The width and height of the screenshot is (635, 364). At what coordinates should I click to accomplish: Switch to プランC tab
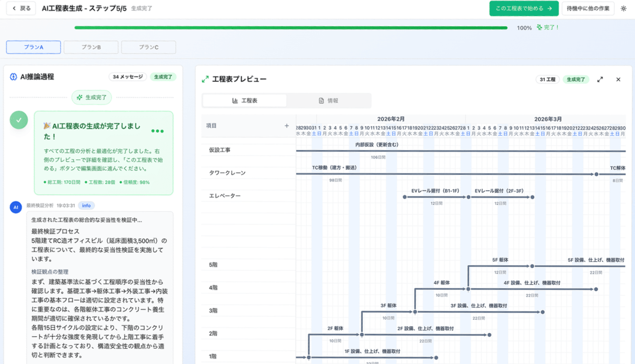click(148, 47)
